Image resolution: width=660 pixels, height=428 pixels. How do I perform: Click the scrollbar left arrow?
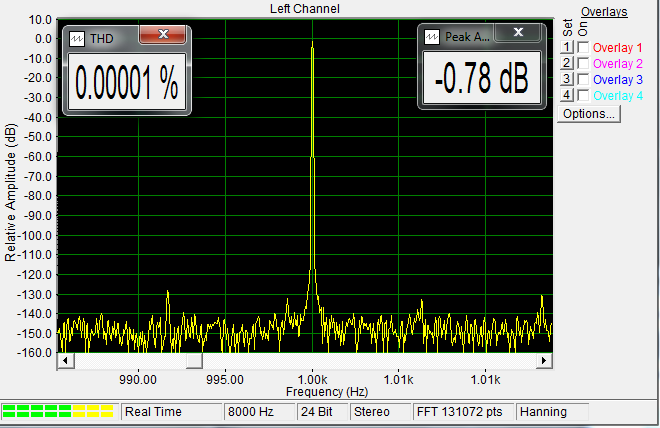pos(66,361)
